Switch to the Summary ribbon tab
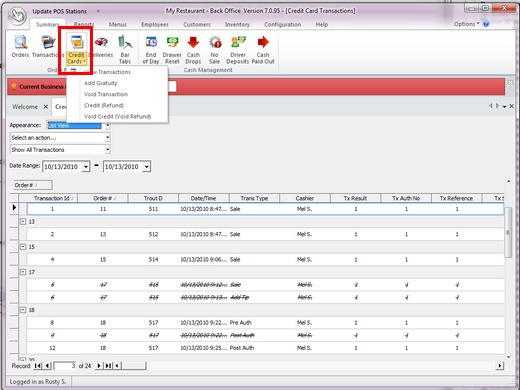Image resolution: width=520 pixels, height=390 pixels. pyautogui.click(x=48, y=24)
